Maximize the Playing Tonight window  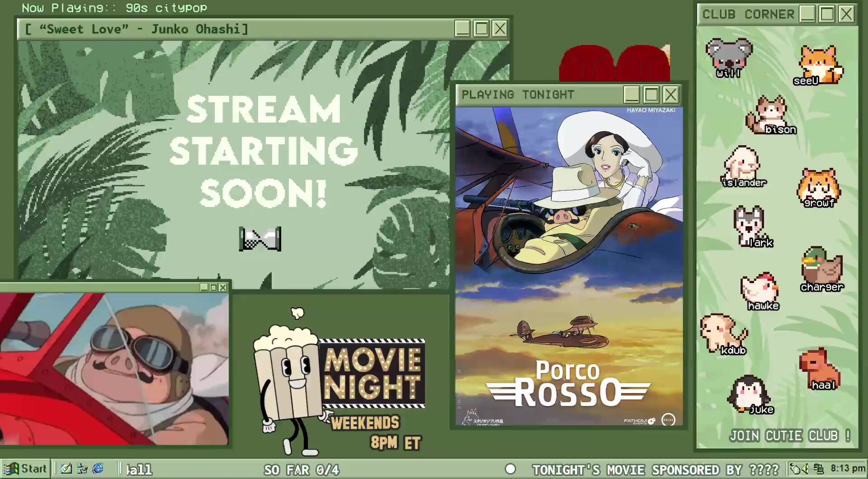[x=651, y=95]
